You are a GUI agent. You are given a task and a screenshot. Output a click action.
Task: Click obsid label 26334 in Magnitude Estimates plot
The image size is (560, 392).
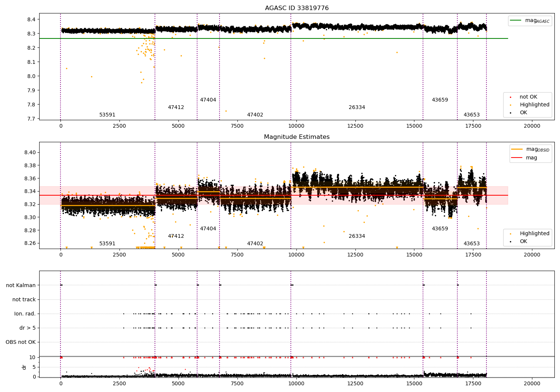pos(357,236)
